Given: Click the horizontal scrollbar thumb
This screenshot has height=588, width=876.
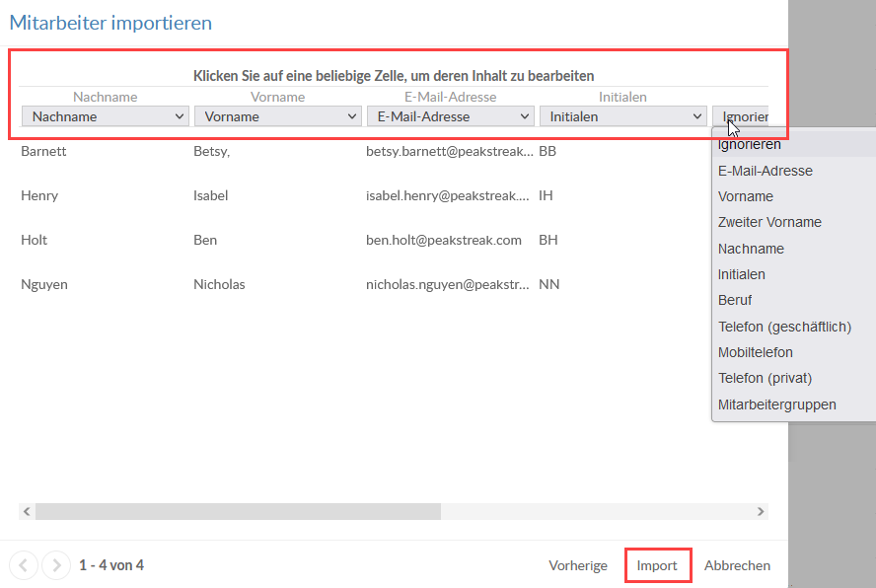Looking at the screenshot, I should [x=238, y=511].
